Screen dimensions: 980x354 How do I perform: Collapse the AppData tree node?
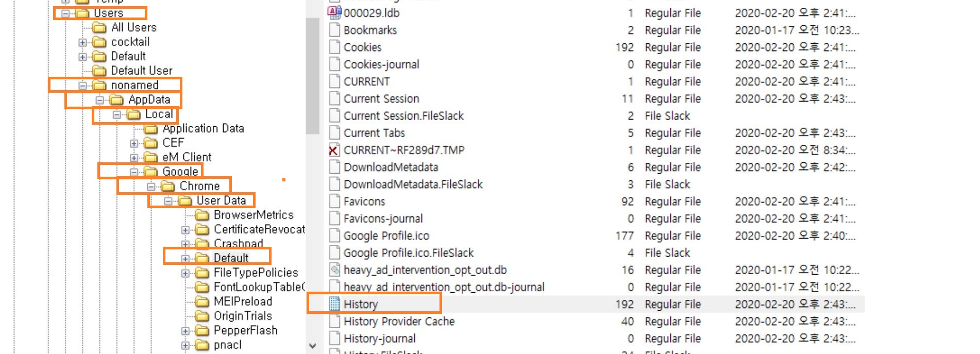tap(100, 100)
